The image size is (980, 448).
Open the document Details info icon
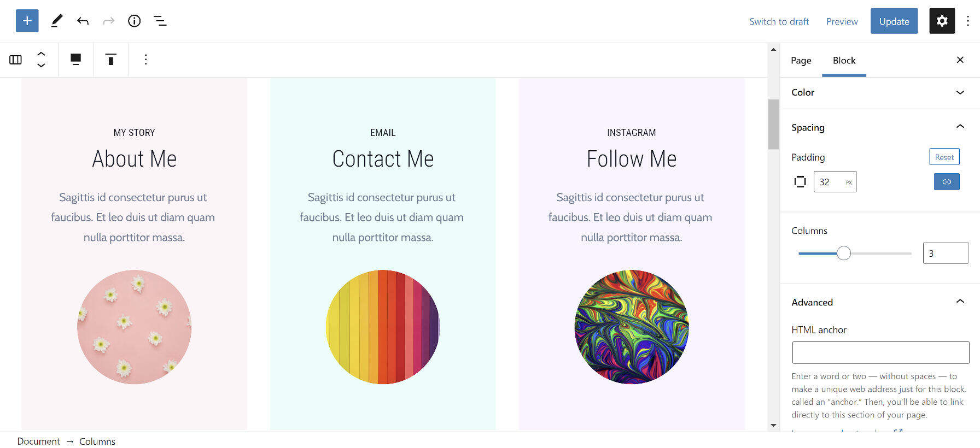[x=134, y=21]
